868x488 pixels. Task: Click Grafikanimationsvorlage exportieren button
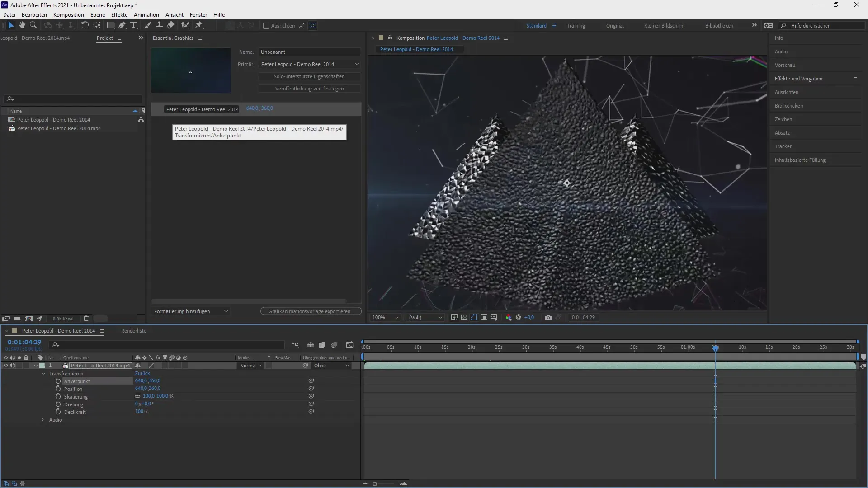click(x=311, y=311)
